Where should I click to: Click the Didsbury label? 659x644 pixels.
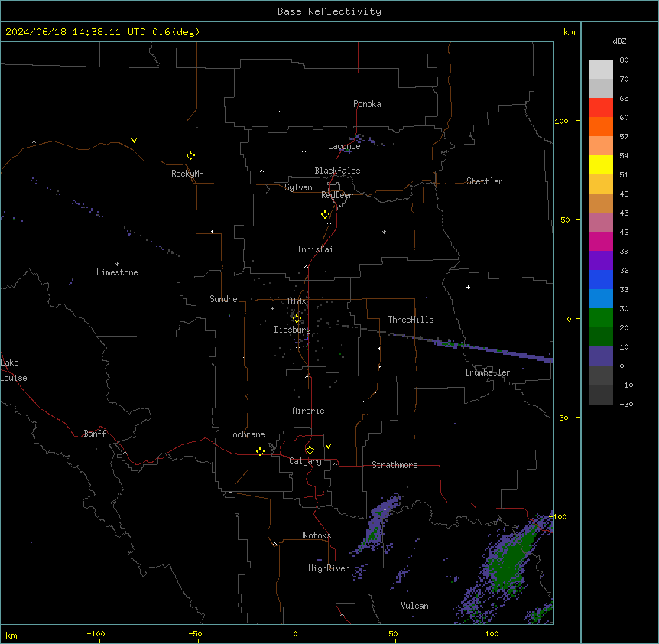click(293, 330)
